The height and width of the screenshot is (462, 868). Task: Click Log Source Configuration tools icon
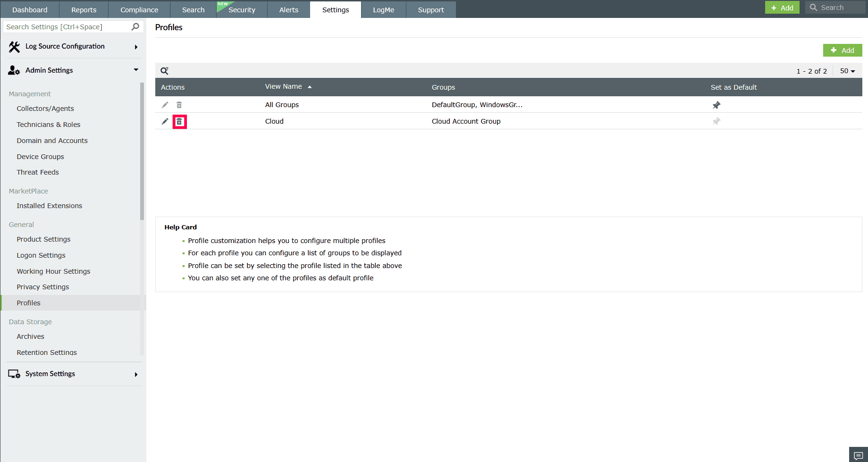pos(15,47)
